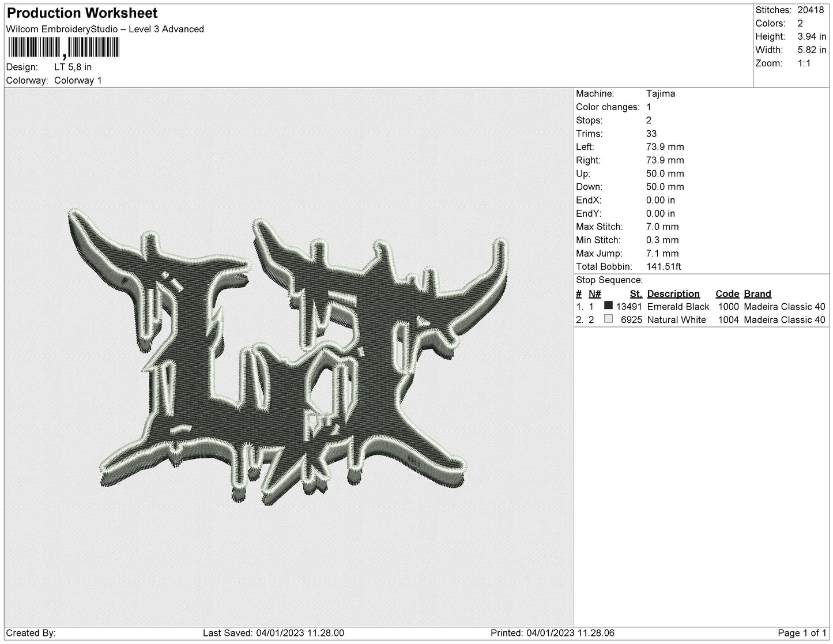Click the Min Stitch value 0.3 mm
The height and width of the screenshot is (644, 833).
pyautogui.click(x=662, y=240)
